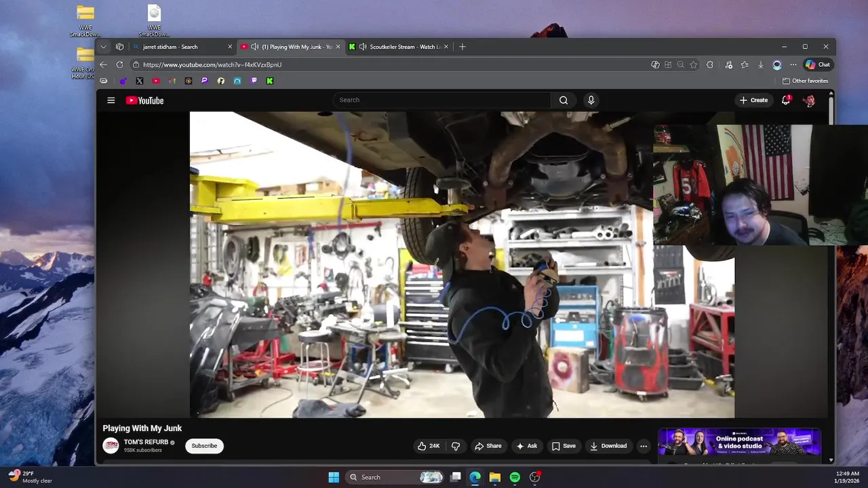
Task: Click the YouTube search input field
Action: point(441,100)
